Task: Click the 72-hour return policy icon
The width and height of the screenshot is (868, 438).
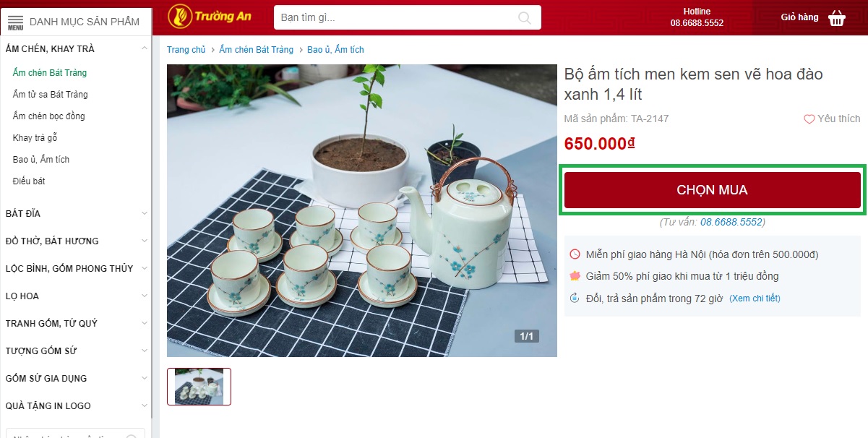Action: pos(575,298)
